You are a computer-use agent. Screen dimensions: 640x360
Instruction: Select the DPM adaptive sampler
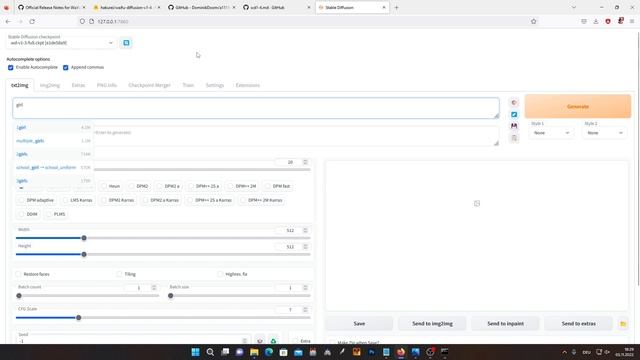tap(36, 200)
